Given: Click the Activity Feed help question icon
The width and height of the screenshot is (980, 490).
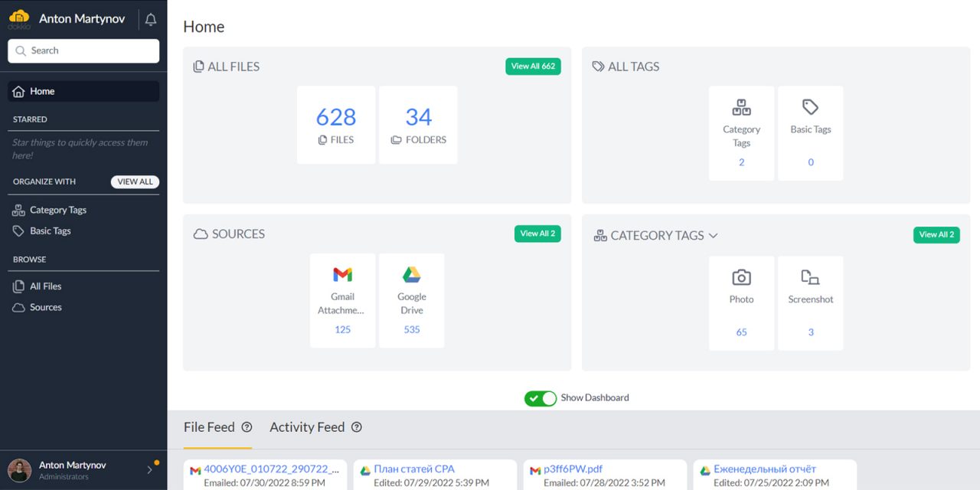Looking at the screenshot, I should pos(357,427).
